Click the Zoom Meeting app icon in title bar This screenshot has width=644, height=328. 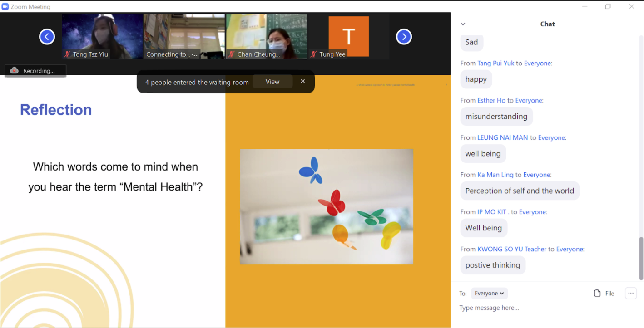pos(5,6)
